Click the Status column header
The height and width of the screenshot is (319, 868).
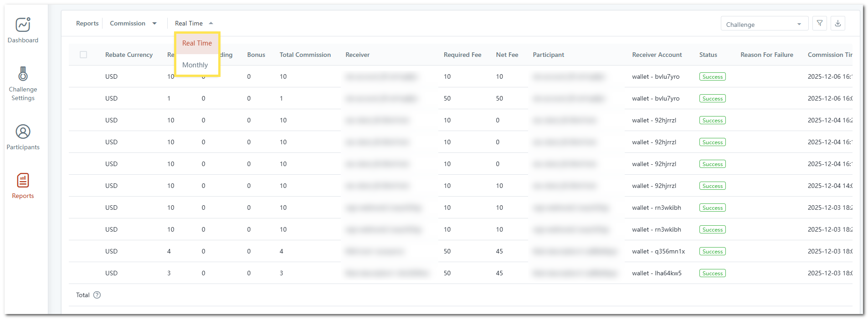click(x=708, y=55)
